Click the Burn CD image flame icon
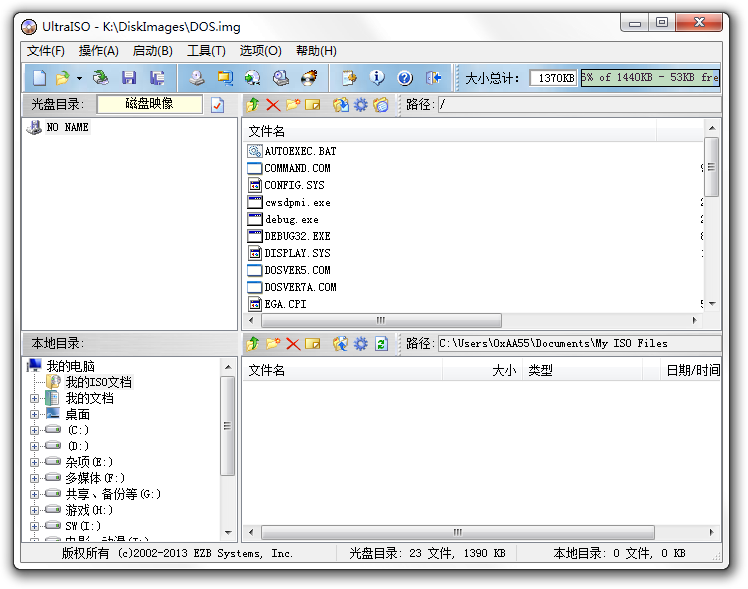This screenshot has height=589, width=748. [309, 78]
